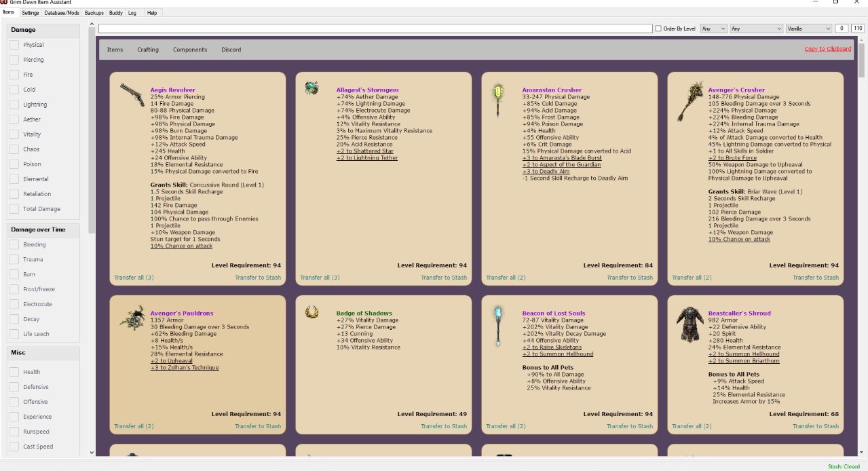Click the Beastcaller's Shroud item title
The image size is (868, 471).
(x=740, y=314)
